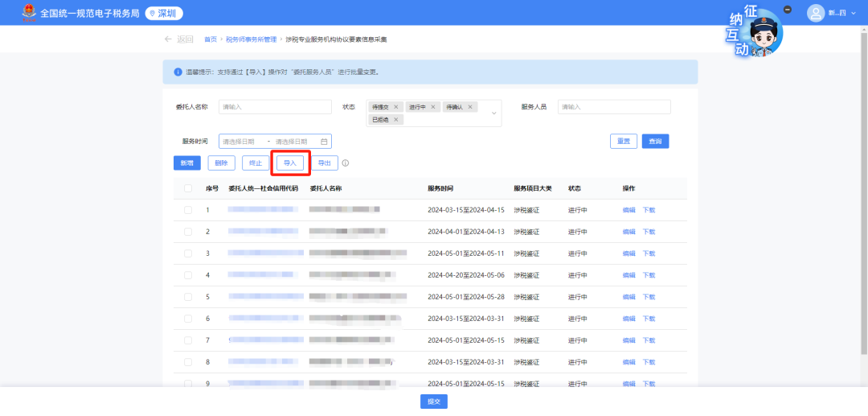This screenshot has width=868, height=416.
Task: Check the checkbox for row 8
Action: coord(187,362)
